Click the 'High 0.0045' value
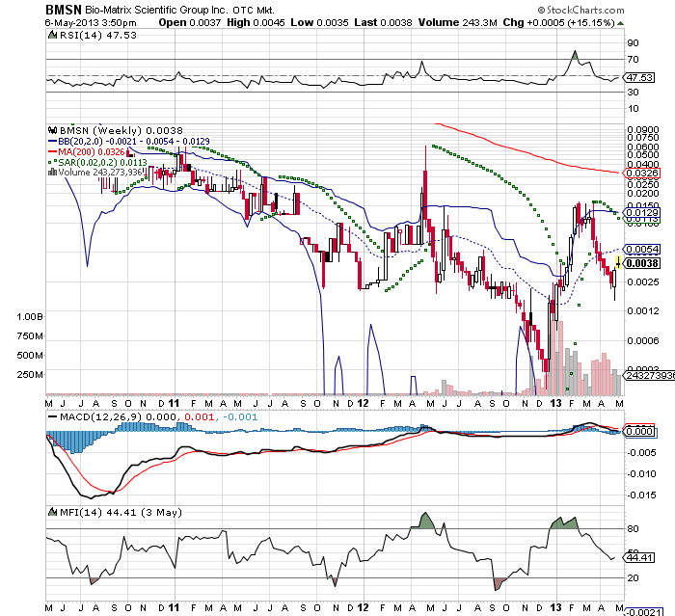The width and height of the screenshot is (675, 616). tap(256, 23)
